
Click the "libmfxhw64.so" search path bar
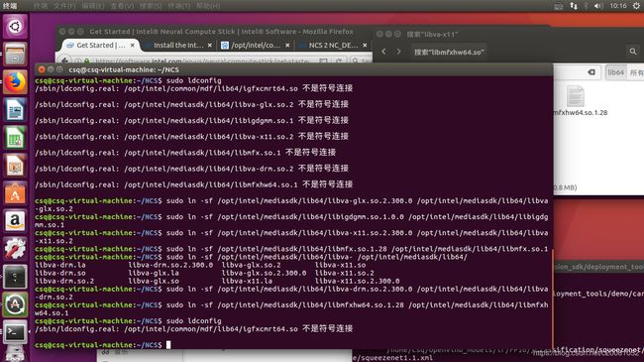tap(449, 52)
